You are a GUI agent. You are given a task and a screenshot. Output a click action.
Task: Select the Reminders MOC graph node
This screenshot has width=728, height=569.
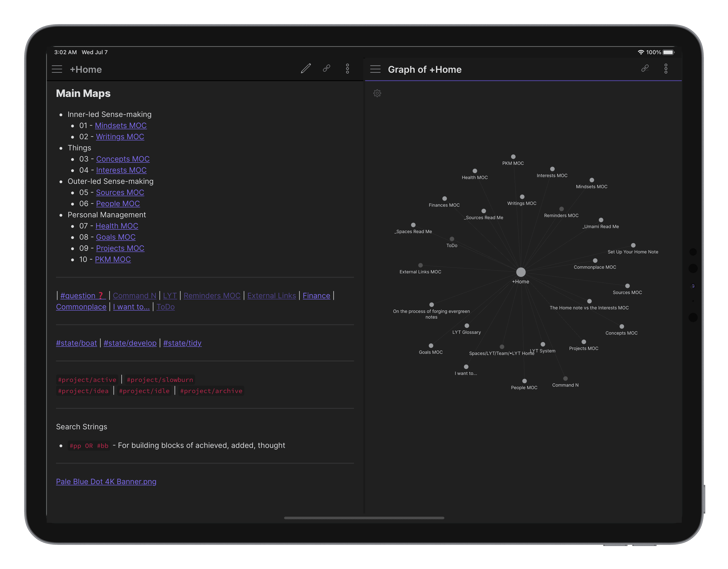coord(561,209)
